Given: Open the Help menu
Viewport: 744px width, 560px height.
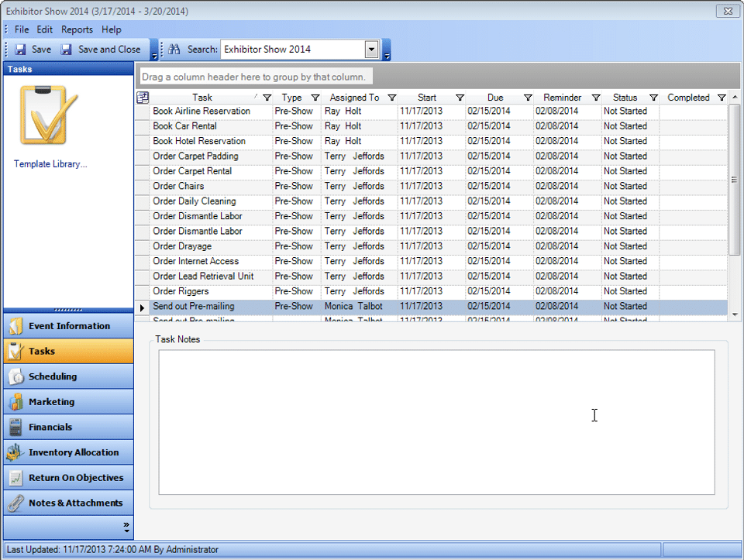Looking at the screenshot, I should click(x=111, y=29).
